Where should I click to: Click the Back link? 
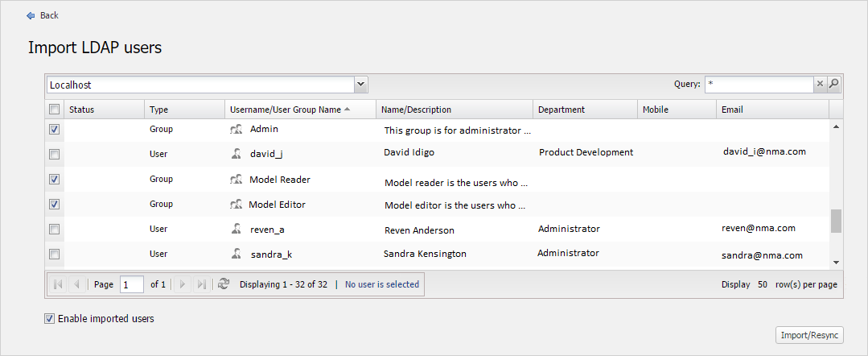click(49, 15)
